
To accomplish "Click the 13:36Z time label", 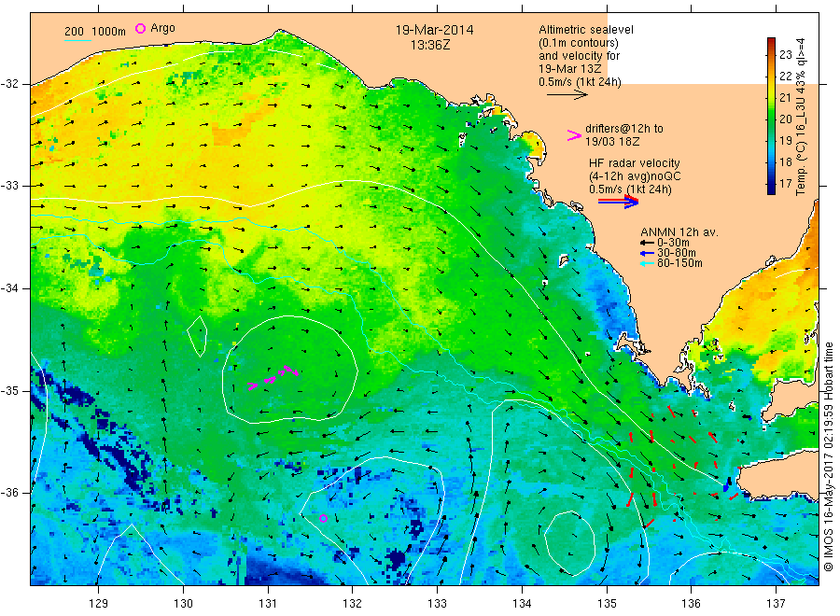I will click(x=430, y=45).
